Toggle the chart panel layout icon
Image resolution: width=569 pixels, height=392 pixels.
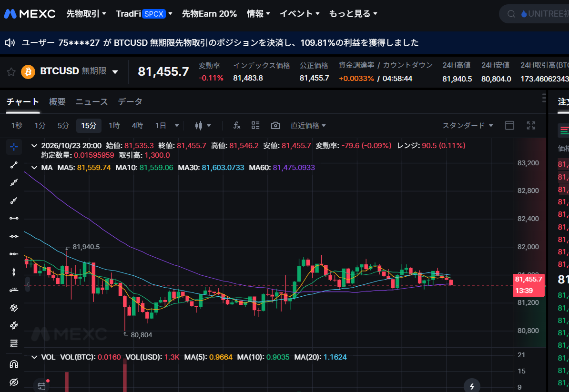click(x=509, y=125)
